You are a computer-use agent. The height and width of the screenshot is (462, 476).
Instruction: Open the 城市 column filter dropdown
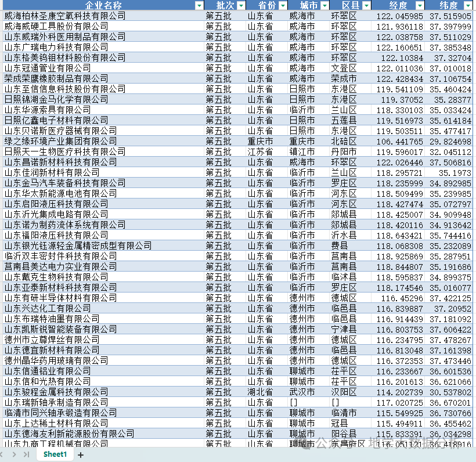click(325, 5)
